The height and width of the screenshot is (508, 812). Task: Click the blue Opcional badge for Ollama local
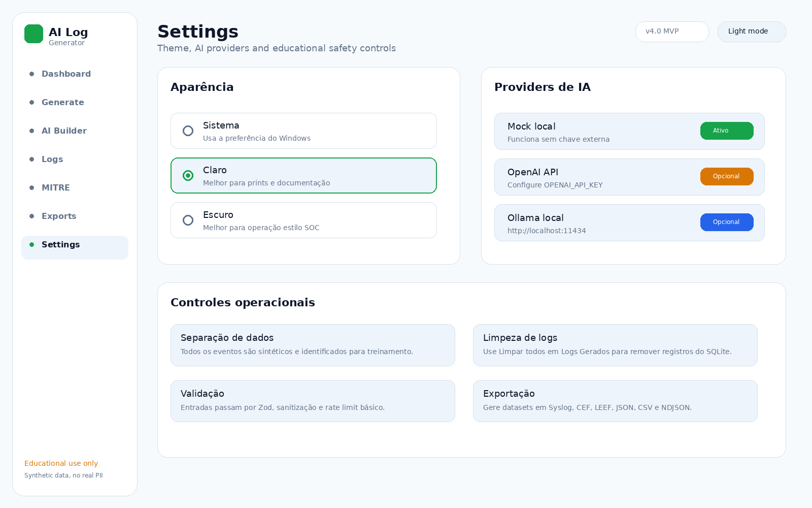coord(727,222)
